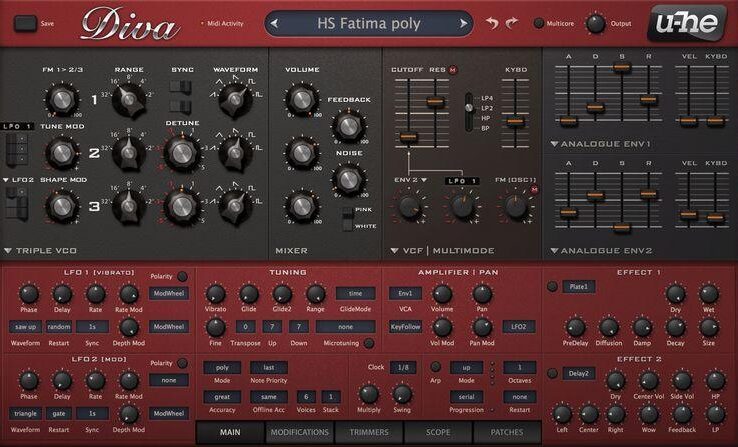Click the Save button
This screenshot has height=447, width=738.
25,24
